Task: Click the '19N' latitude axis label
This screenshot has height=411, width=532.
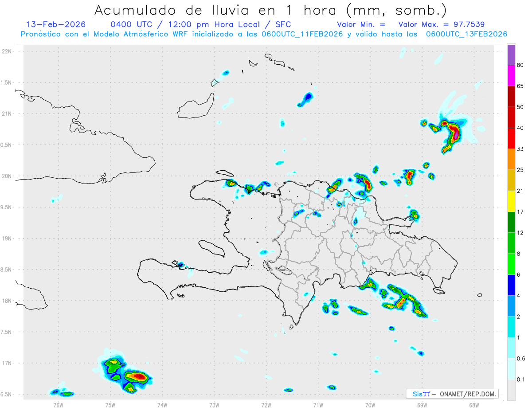Action: click(x=7, y=238)
